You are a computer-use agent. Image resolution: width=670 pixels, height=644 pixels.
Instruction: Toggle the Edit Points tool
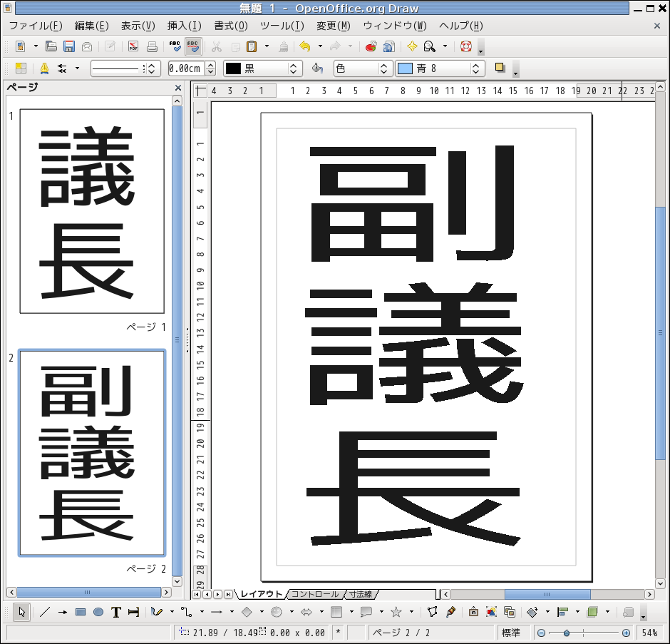pyautogui.click(x=432, y=612)
